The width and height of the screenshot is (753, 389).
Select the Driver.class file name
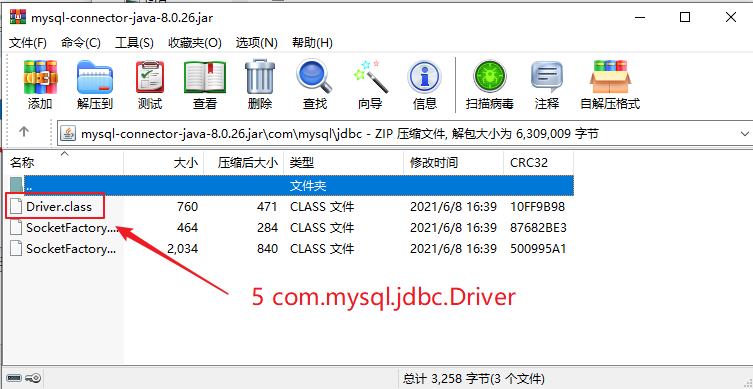[x=59, y=207]
